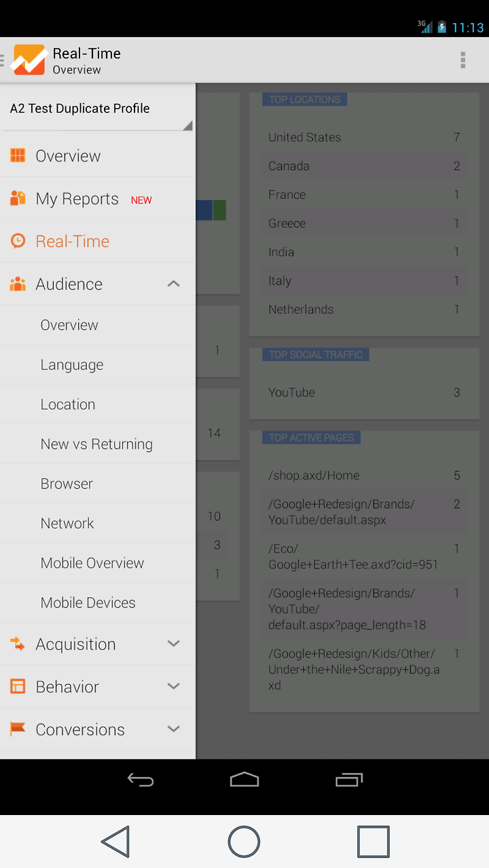Select the Acquisition menu label
The width and height of the screenshot is (489, 868).
75,644
